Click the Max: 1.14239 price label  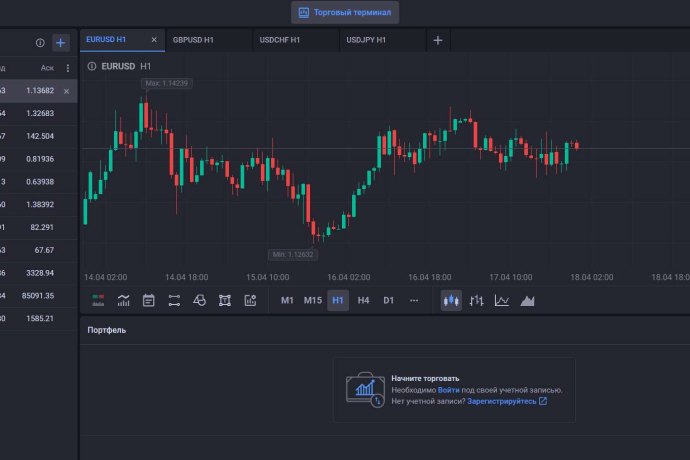tap(166, 83)
